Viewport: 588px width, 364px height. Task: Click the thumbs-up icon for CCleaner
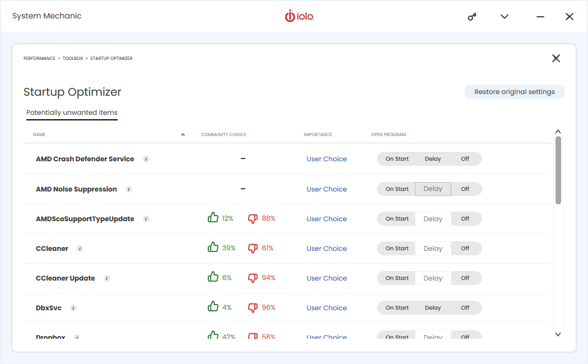pos(213,248)
